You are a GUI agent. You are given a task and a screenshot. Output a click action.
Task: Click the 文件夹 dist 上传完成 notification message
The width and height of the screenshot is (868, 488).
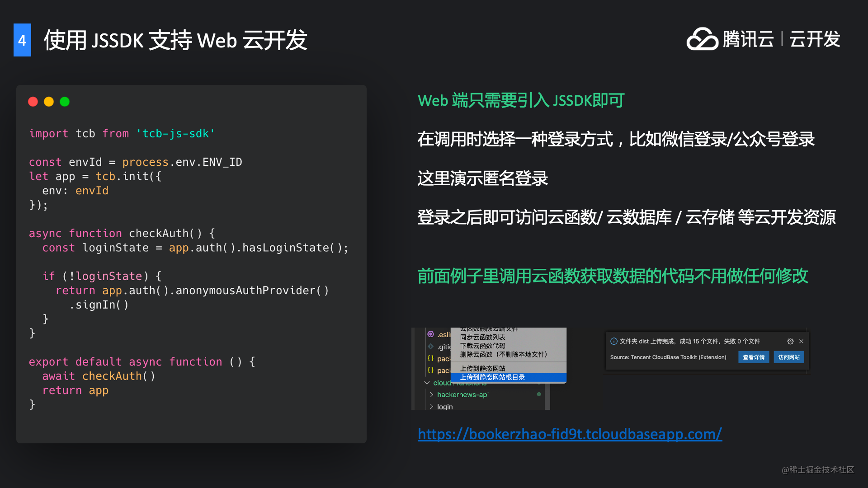pyautogui.click(x=690, y=341)
